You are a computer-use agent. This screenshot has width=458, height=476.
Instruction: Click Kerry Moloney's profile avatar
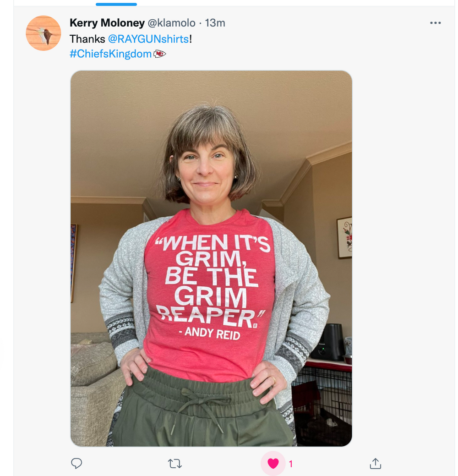(x=44, y=33)
